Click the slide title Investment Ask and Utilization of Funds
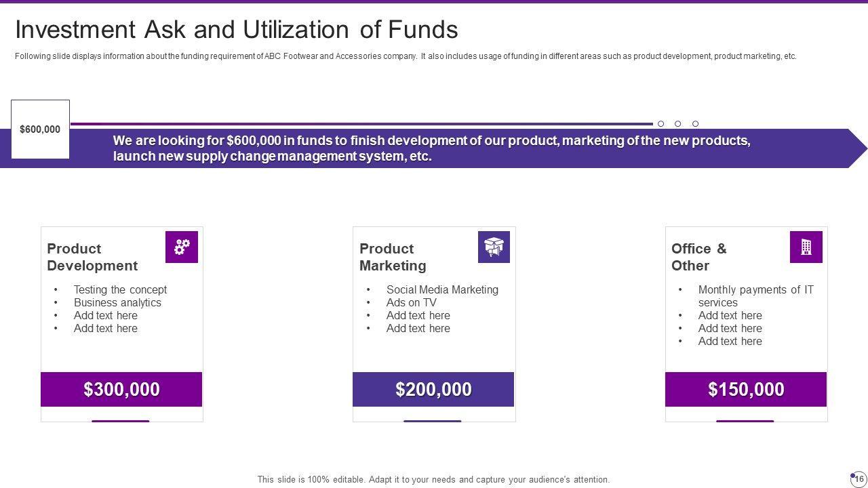The image size is (868, 488). coord(236,30)
